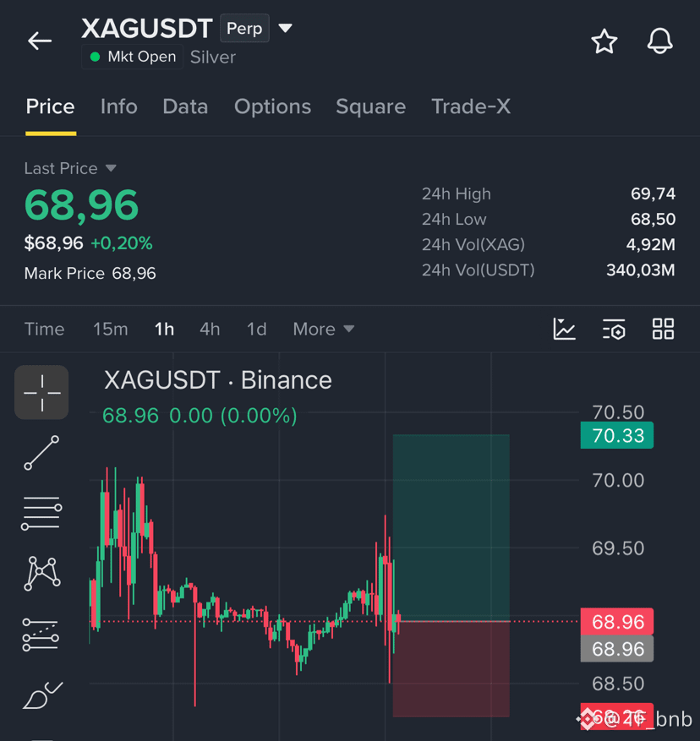Select the crosshair cursor tool

click(x=41, y=392)
